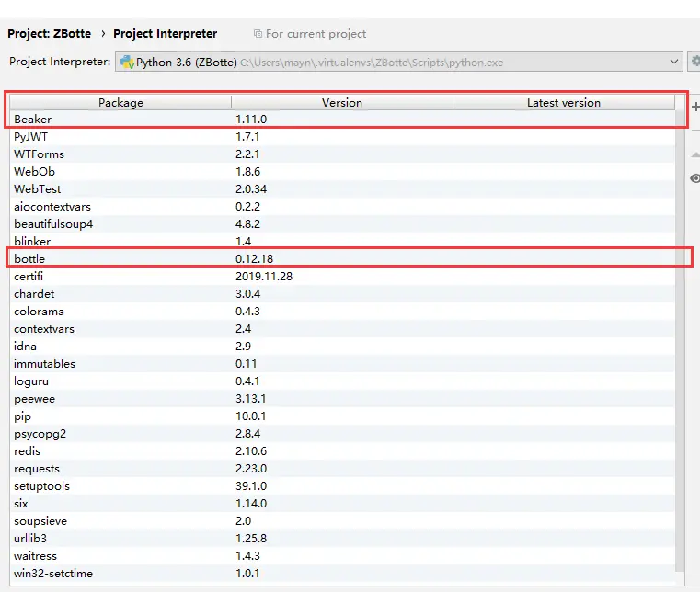Viewport: 700px width, 592px height.
Task: Select the Beaker package row
Action: (x=342, y=120)
